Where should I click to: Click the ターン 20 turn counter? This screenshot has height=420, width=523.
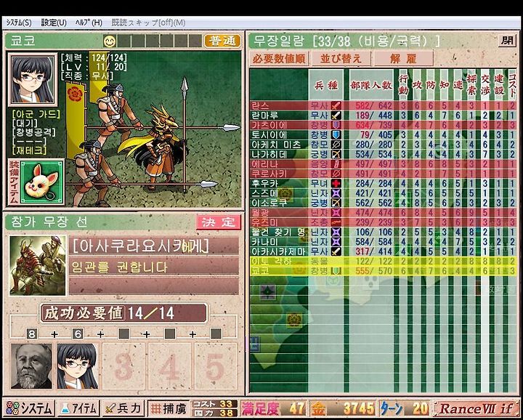click(x=405, y=408)
